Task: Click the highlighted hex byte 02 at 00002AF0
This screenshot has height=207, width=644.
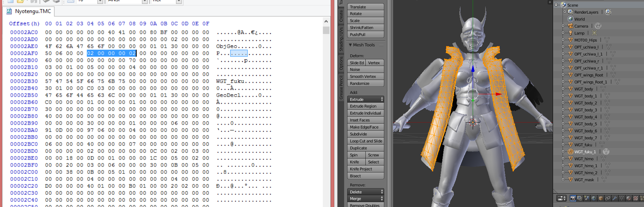Action: pyautogui.click(x=90, y=53)
